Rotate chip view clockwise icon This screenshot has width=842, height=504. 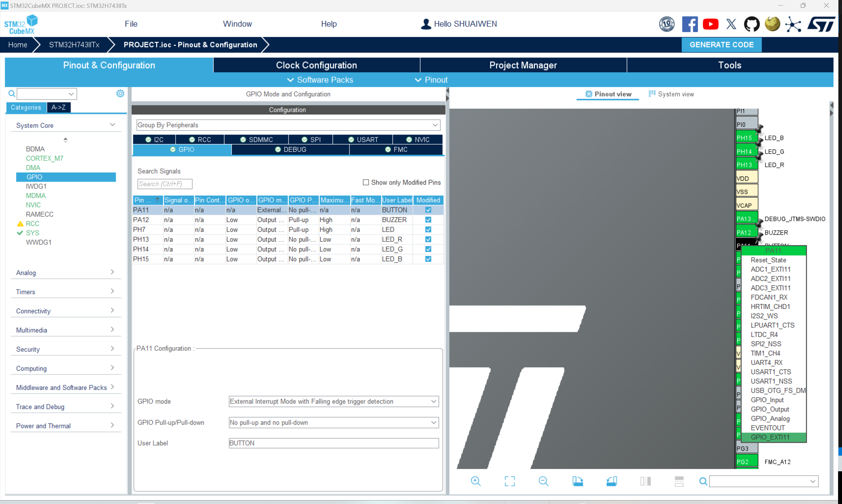[577, 481]
